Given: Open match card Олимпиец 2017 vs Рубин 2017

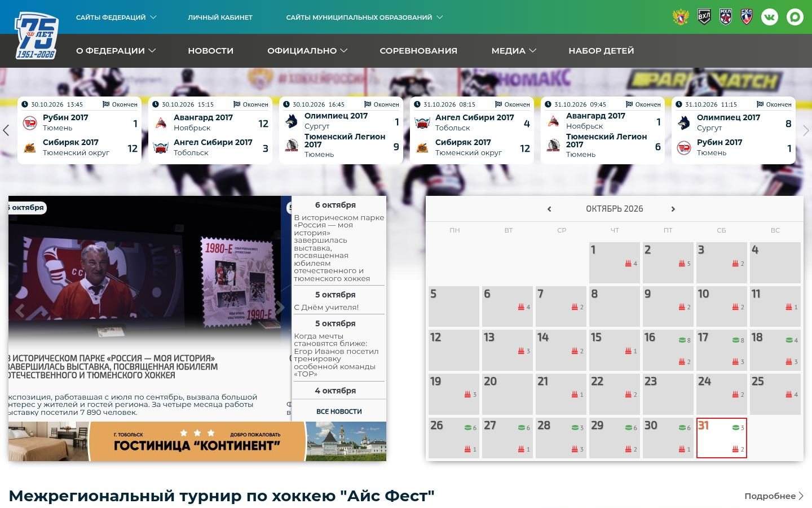Looking at the screenshot, I should pyautogui.click(x=734, y=130).
